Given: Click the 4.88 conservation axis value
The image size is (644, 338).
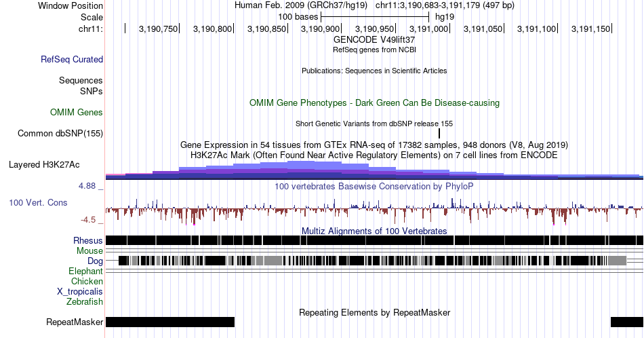Looking at the screenshot, I should (87, 186).
